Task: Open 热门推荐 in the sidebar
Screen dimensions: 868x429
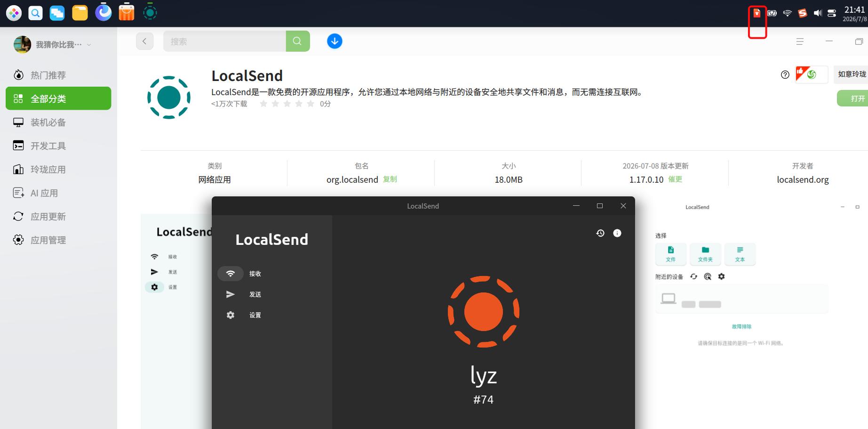Action: click(58, 75)
